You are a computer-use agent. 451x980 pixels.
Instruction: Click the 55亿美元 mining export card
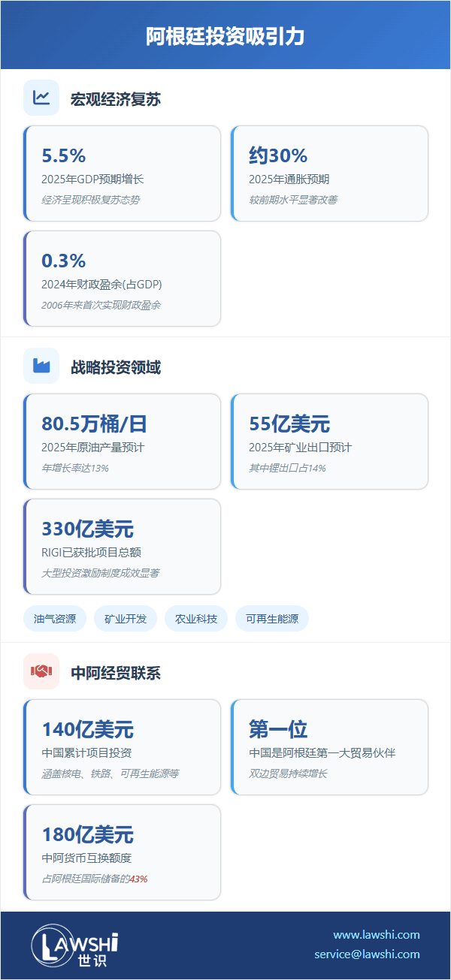(329, 442)
